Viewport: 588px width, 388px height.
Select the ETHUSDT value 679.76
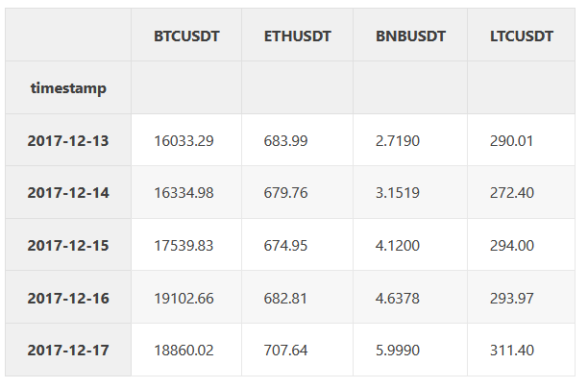(x=285, y=193)
